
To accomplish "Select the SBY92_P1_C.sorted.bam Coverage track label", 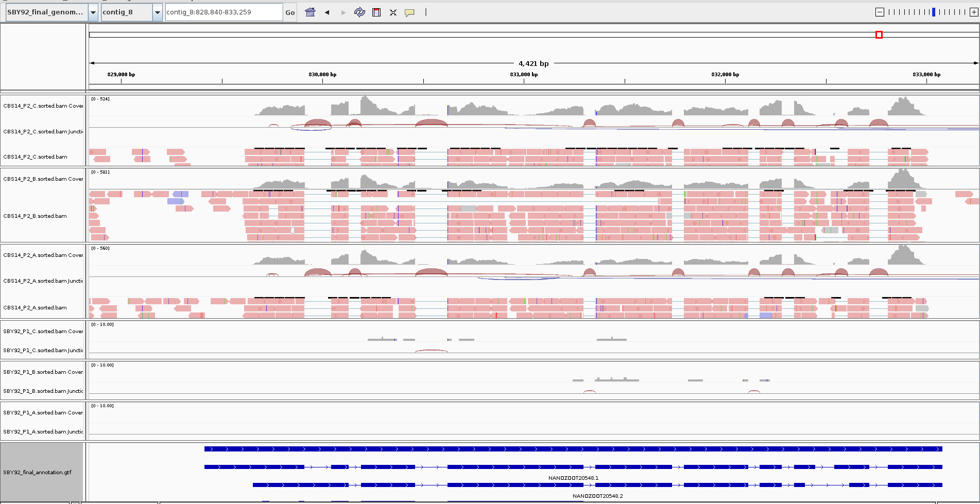I will pyautogui.click(x=43, y=332).
